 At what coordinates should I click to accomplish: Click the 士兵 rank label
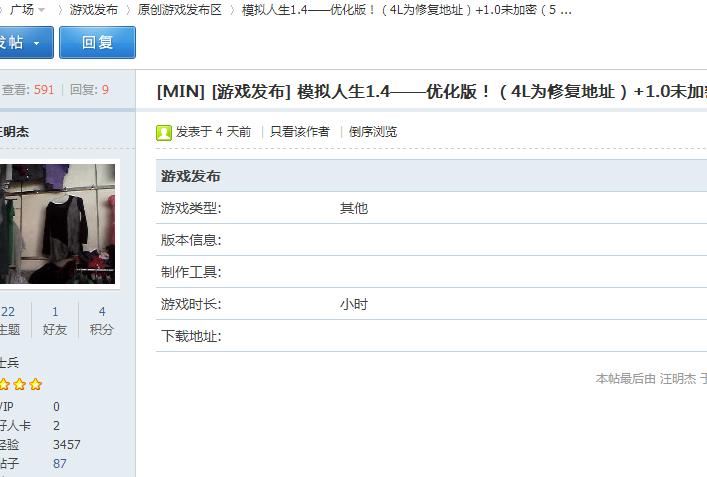click(x=9, y=363)
